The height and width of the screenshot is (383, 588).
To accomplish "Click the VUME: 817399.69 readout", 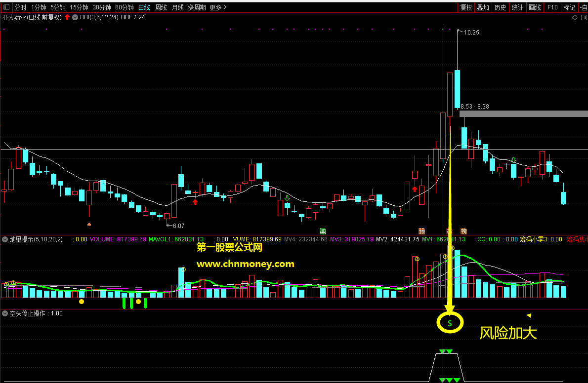I will (x=257, y=239).
